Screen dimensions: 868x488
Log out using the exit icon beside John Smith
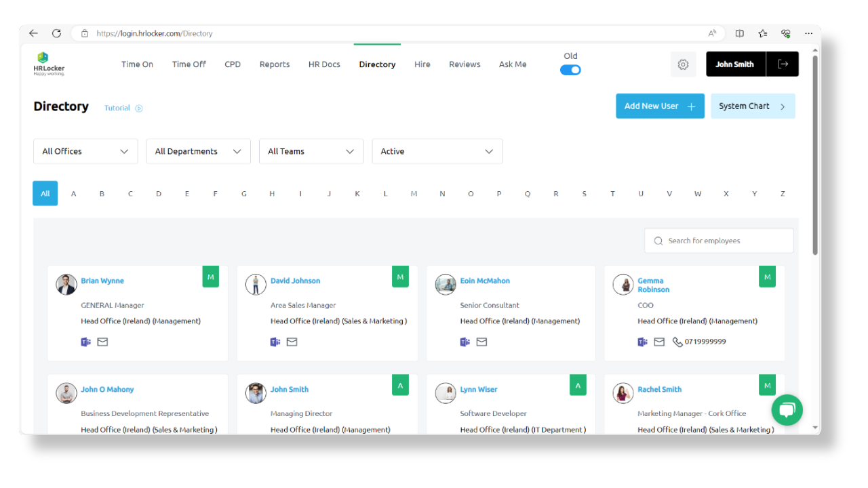coord(783,63)
